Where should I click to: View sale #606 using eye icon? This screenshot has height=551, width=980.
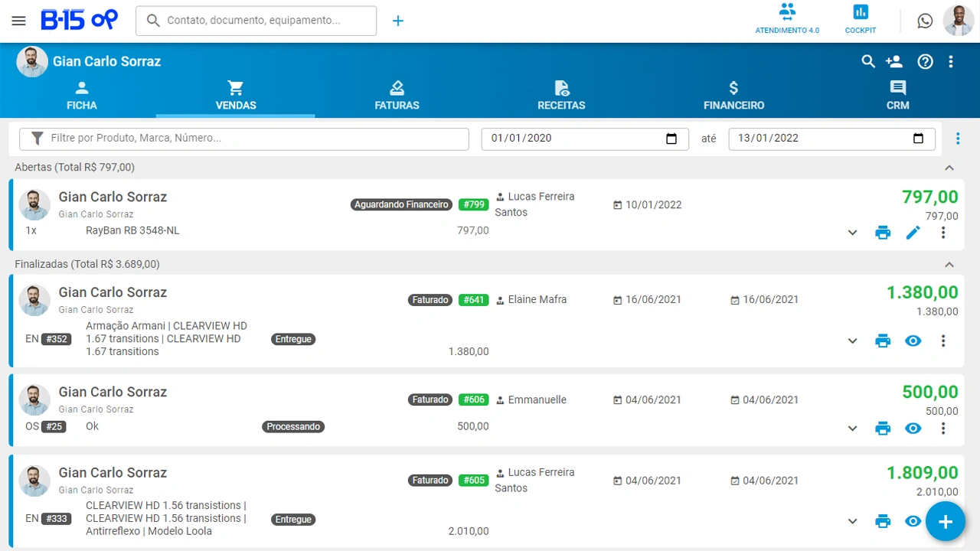coord(913,429)
